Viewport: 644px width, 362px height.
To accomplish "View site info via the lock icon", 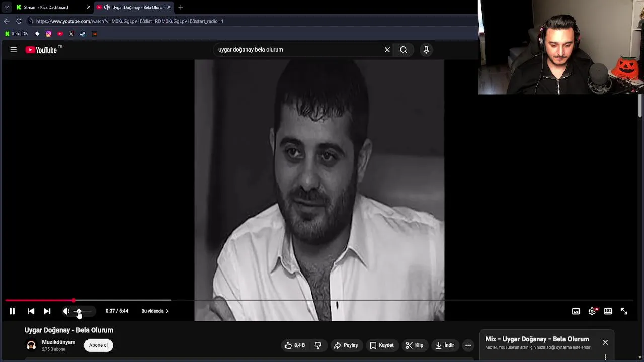I will [x=31, y=21].
